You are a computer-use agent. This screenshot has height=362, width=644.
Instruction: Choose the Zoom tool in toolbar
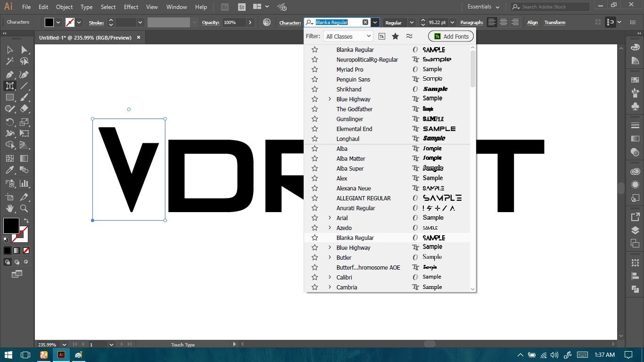click(24, 208)
